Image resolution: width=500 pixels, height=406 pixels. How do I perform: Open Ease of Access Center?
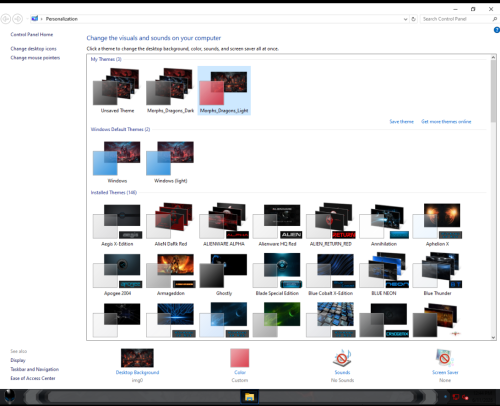pos(33,378)
